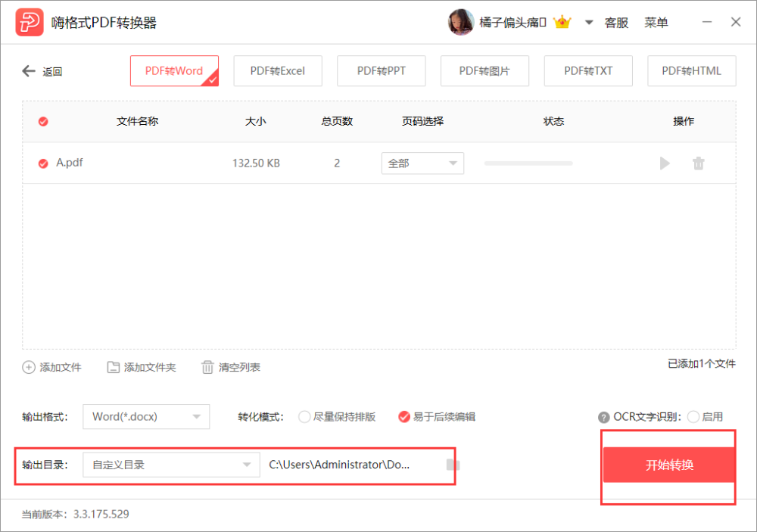Switch to PDF转图片 tab
This screenshot has width=757, height=532.
(x=484, y=71)
